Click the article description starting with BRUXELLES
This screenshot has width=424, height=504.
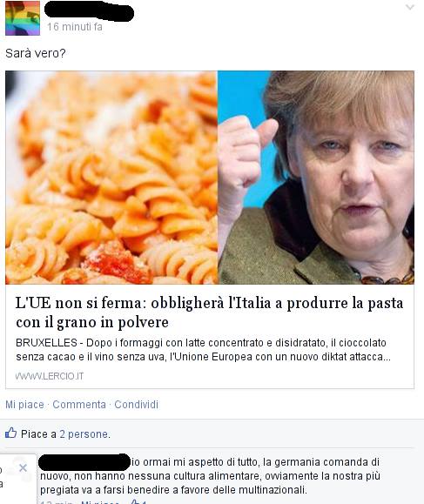[x=203, y=350]
